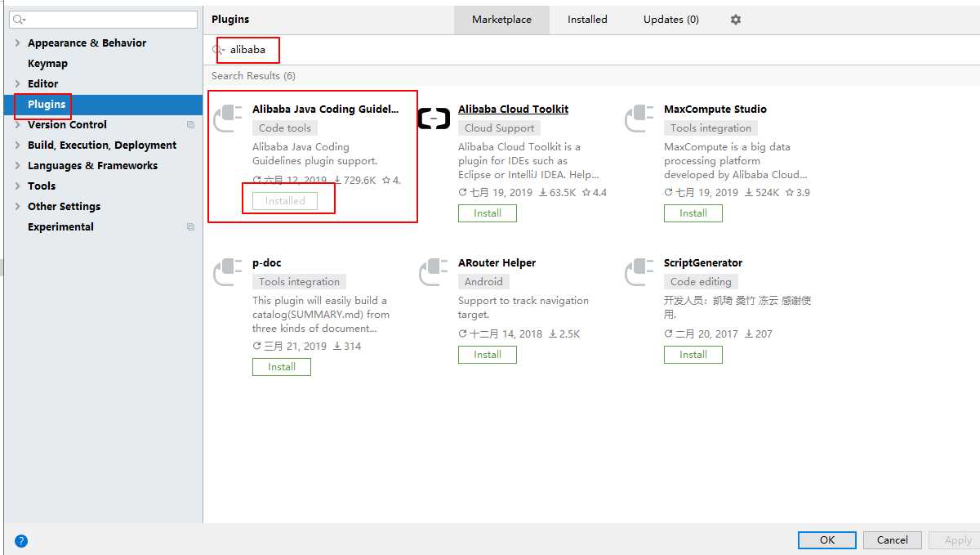The width and height of the screenshot is (980, 555).
Task: Expand the Languages & Frameworks node
Action: pyautogui.click(x=18, y=166)
